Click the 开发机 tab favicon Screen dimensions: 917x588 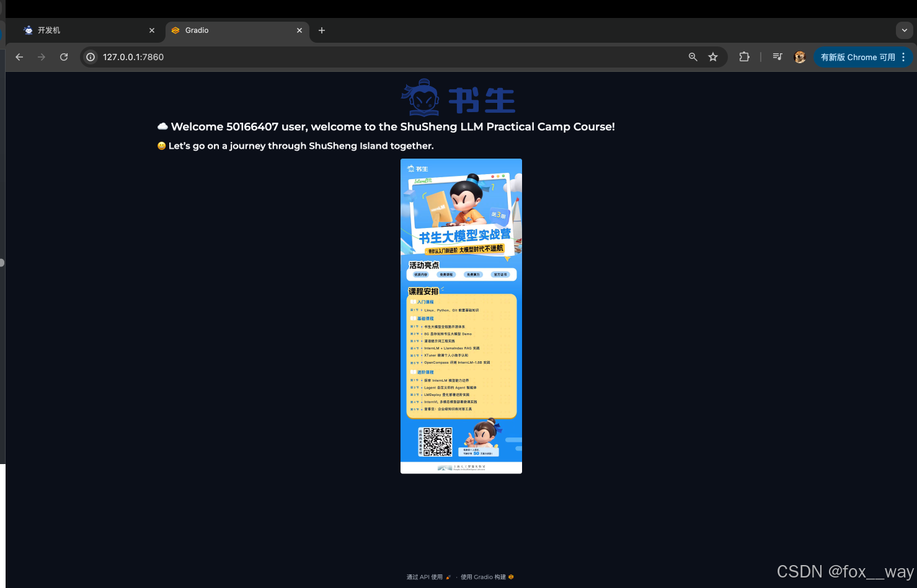[x=29, y=30]
